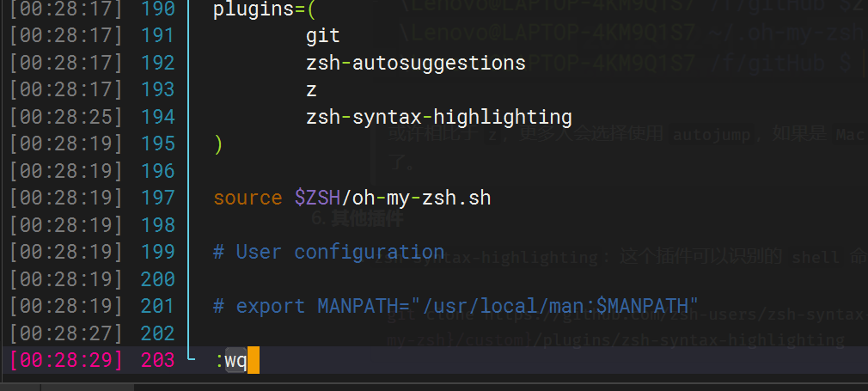
Task: Select the "git" plugin entry
Action: coord(323,36)
